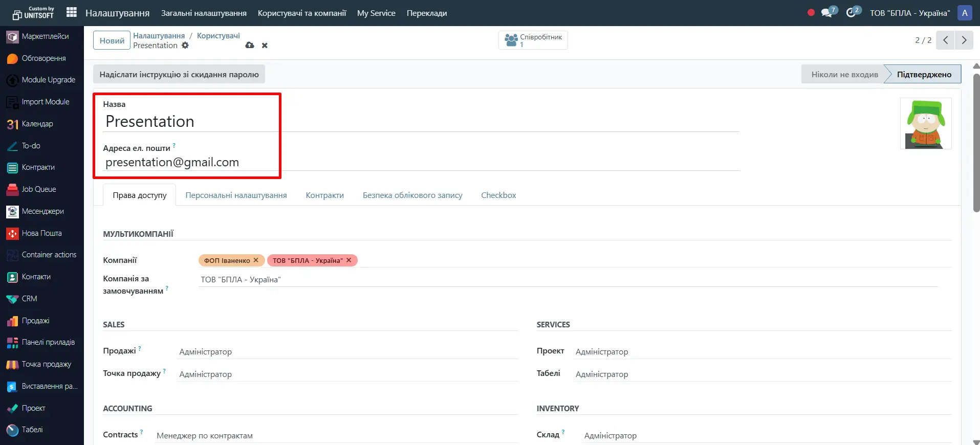Open the Продажі access rights dropdown
This screenshot has width=980, height=445.
point(347,352)
